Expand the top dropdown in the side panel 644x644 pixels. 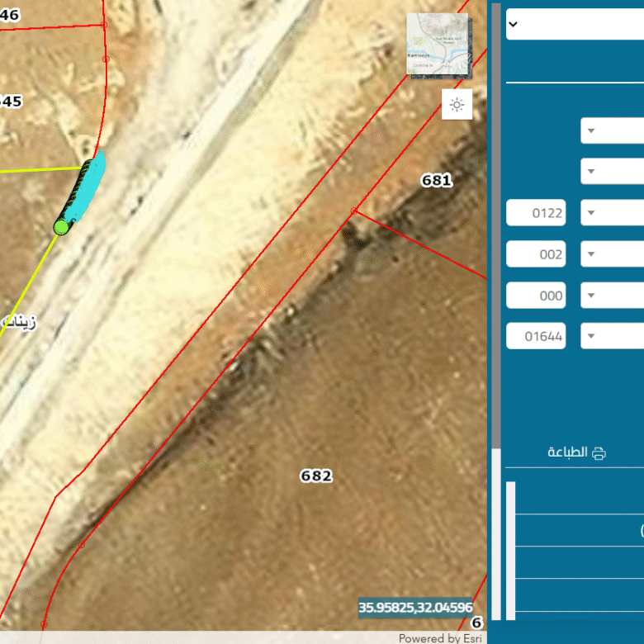click(x=513, y=24)
